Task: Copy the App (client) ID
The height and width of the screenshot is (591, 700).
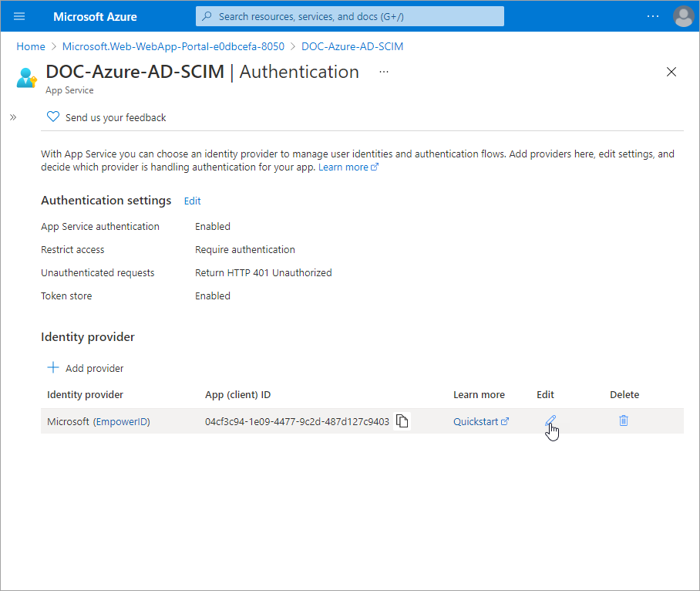Action: point(402,421)
